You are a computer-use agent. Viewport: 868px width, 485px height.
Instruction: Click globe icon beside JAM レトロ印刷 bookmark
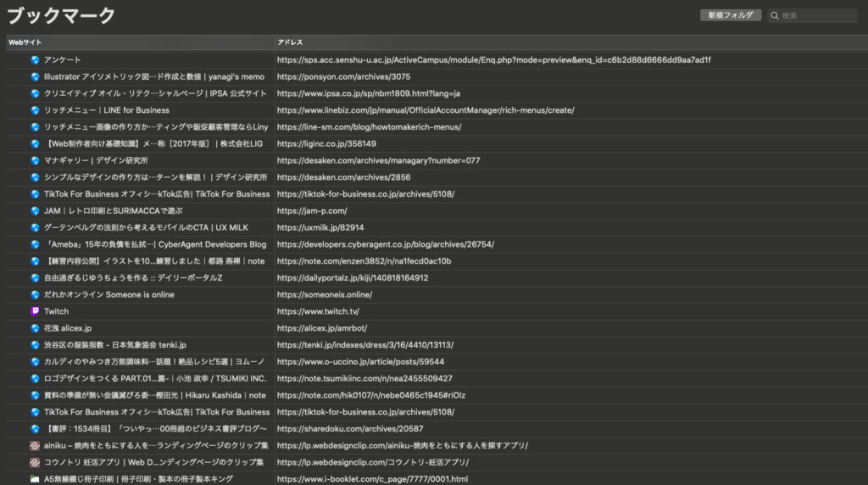tap(35, 211)
